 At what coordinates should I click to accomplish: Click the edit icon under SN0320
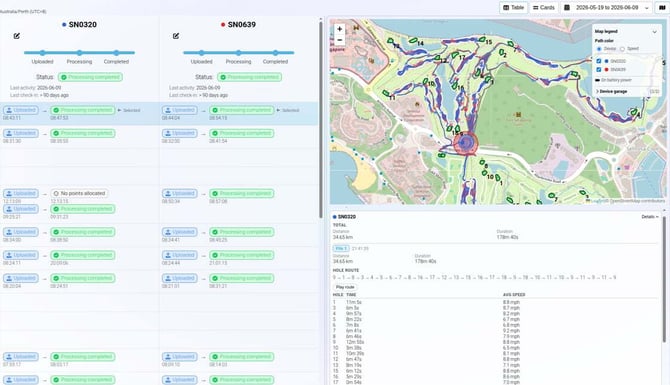(x=17, y=36)
